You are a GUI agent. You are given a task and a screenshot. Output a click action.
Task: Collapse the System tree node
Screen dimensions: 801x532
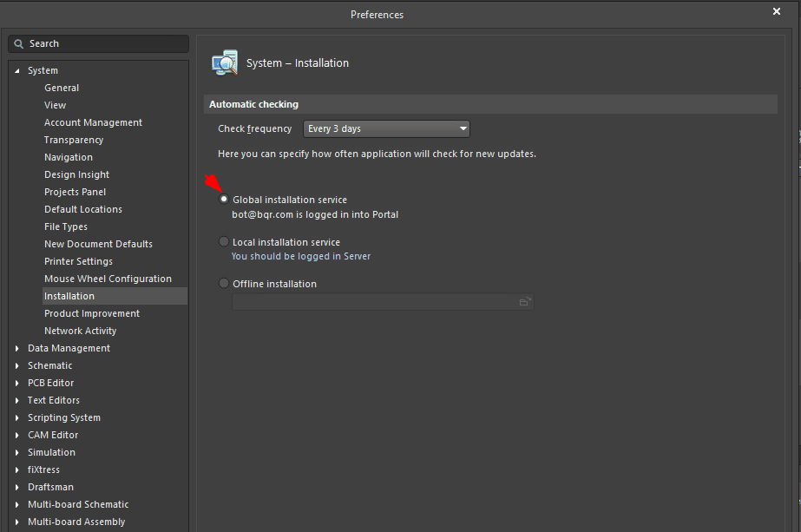[x=16, y=71]
